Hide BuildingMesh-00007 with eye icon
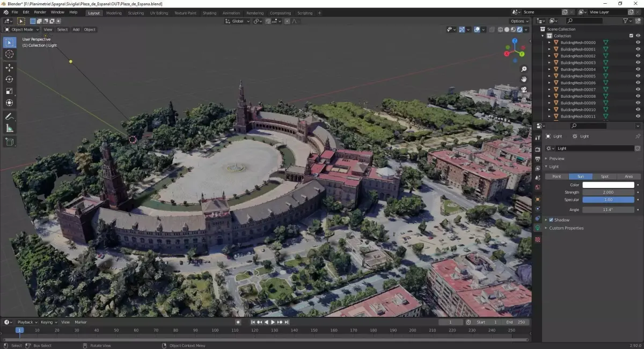The height and width of the screenshot is (349, 644). [x=638, y=90]
